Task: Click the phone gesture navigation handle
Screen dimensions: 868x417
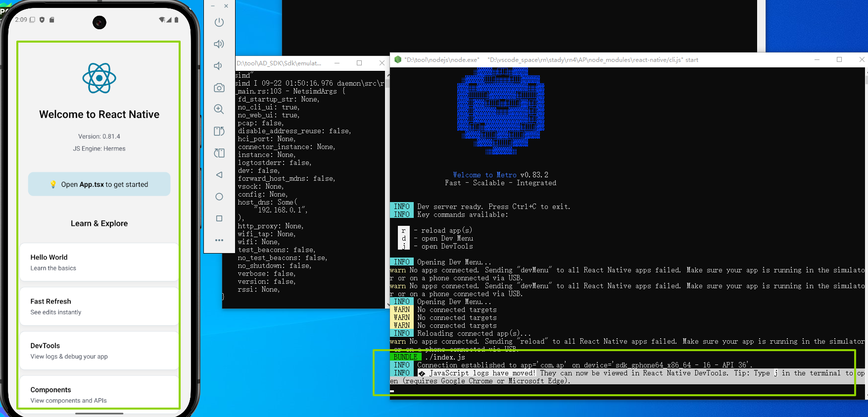Action: pyautogui.click(x=99, y=413)
